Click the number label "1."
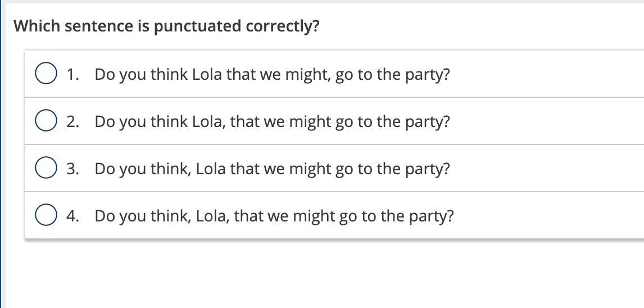Image resolution: width=644 pixels, height=308 pixels. tap(72, 75)
